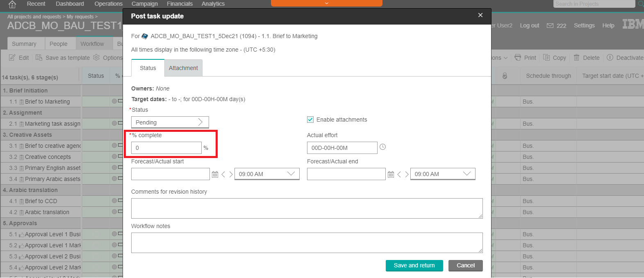Click the home icon in top navigation
This screenshot has width=644, height=278.
[x=12, y=4]
